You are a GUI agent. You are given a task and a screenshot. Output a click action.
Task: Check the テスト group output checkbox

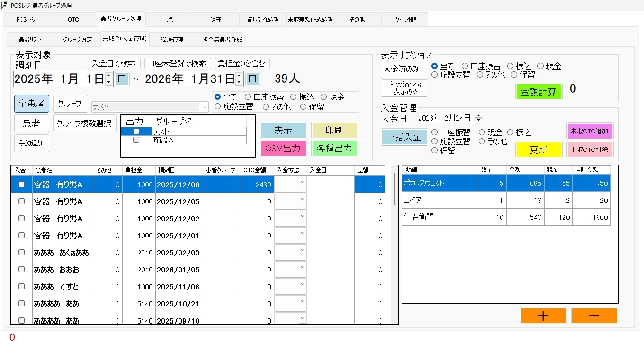(x=136, y=131)
